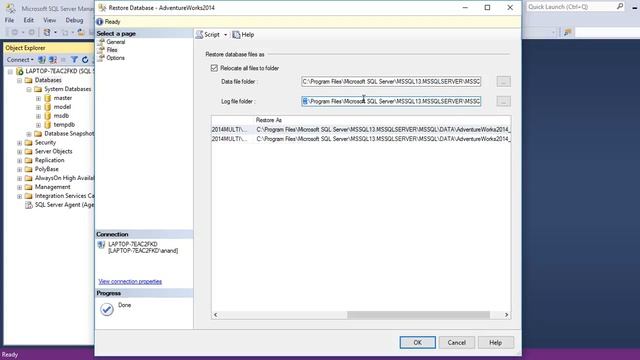This screenshot has height=360, width=640.
Task: Open the Edit menu in SSMS
Action: (x=29, y=20)
